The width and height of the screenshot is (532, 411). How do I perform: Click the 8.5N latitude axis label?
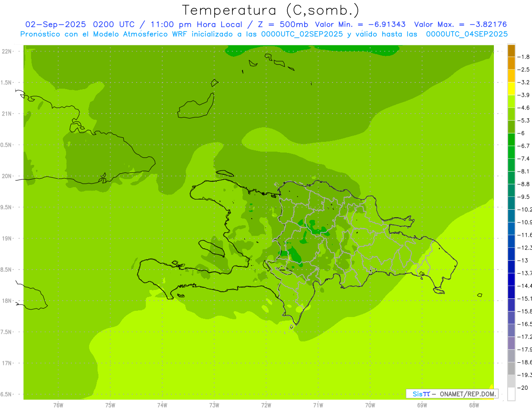7,270
